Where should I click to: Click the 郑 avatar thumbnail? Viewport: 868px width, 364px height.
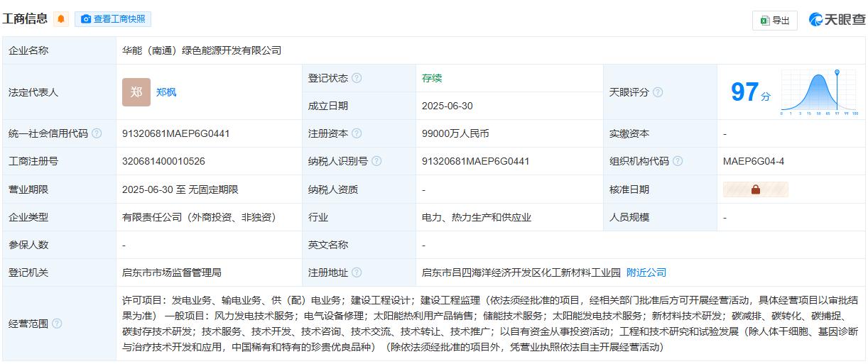[x=136, y=92]
